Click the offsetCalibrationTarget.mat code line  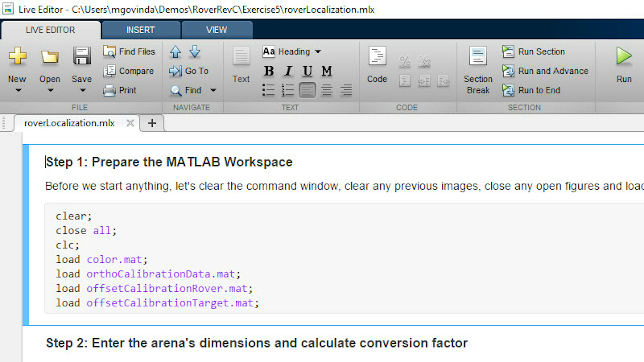pyautogui.click(x=157, y=303)
